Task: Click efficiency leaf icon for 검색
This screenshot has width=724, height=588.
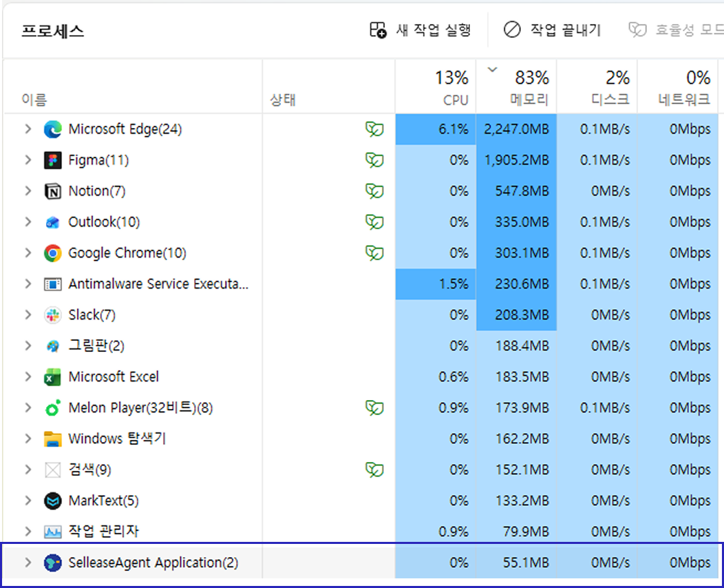Action: click(374, 470)
